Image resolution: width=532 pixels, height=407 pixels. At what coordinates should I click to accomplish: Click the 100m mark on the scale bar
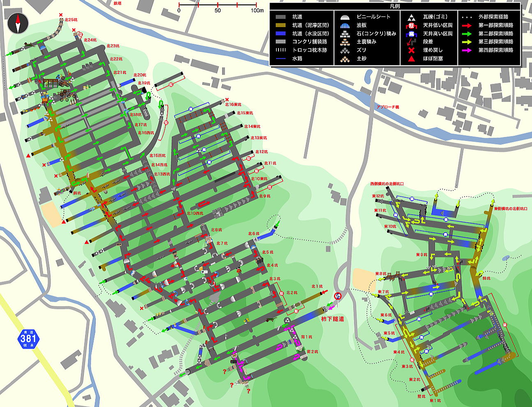click(x=257, y=11)
